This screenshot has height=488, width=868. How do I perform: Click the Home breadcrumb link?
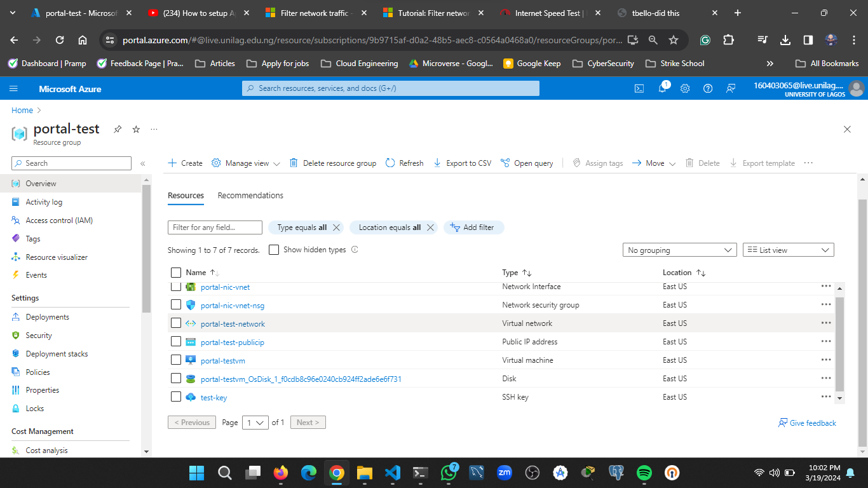click(22, 111)
